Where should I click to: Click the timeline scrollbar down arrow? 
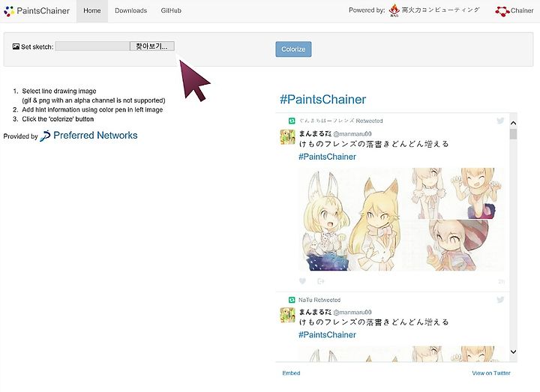[x=513, y=352]
